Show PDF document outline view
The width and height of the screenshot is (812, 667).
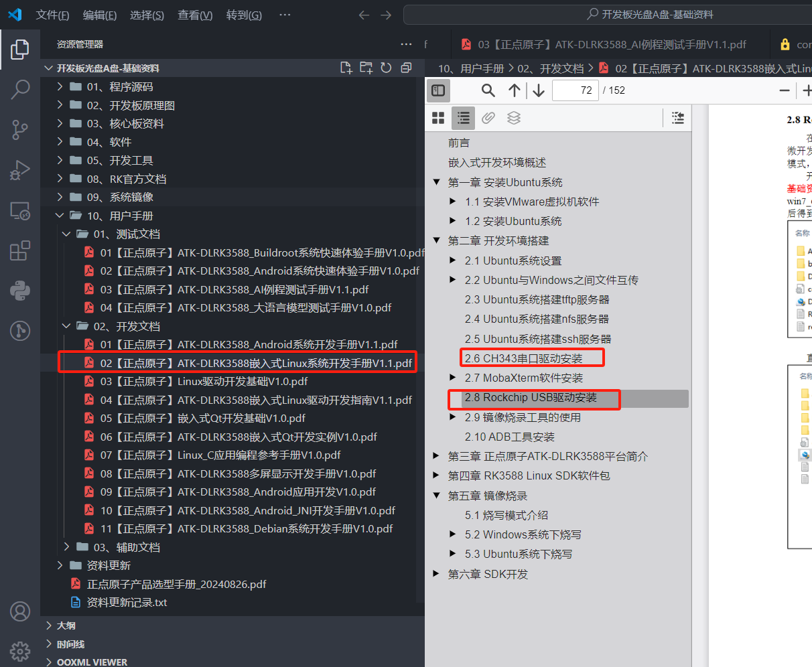click(463, 118)
